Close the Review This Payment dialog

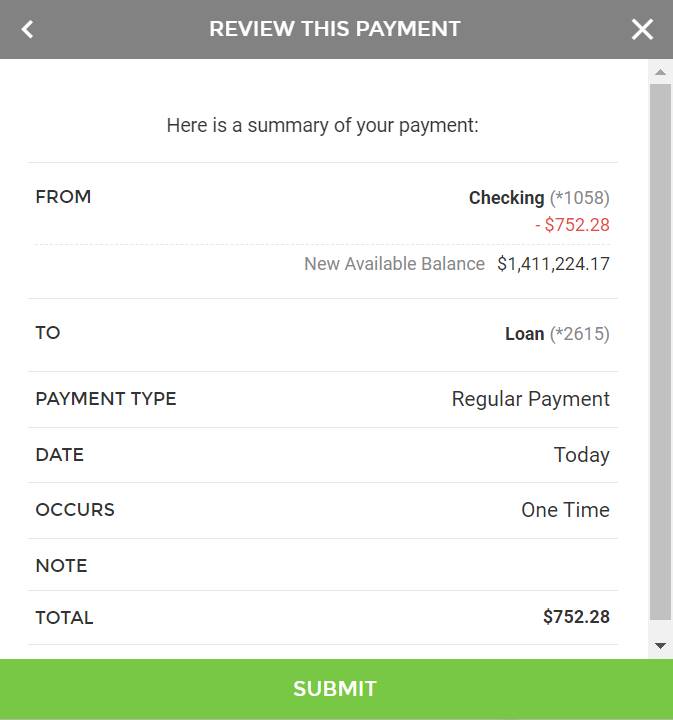point(642,29)
